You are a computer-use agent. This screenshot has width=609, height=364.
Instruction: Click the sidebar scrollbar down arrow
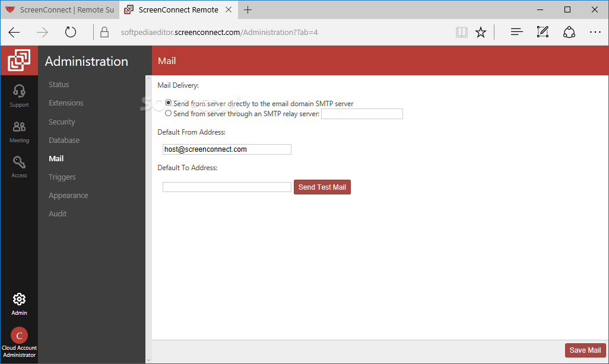tap(148, 360)
